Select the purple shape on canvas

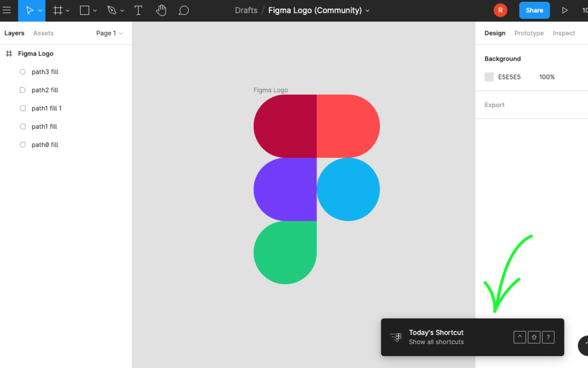tap(285, 190)
